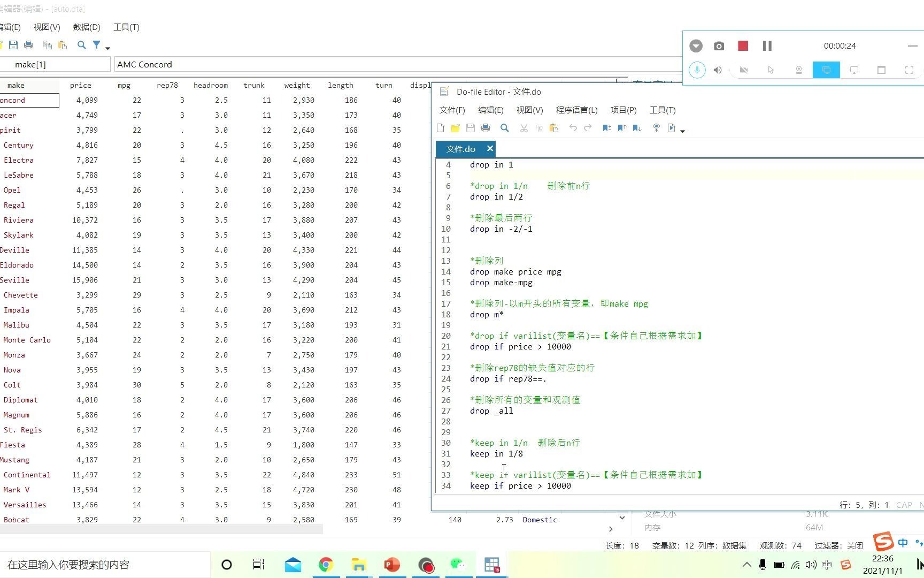
Task: Mute the recorder system speaker sound
Action: click(x=718, y=70)
